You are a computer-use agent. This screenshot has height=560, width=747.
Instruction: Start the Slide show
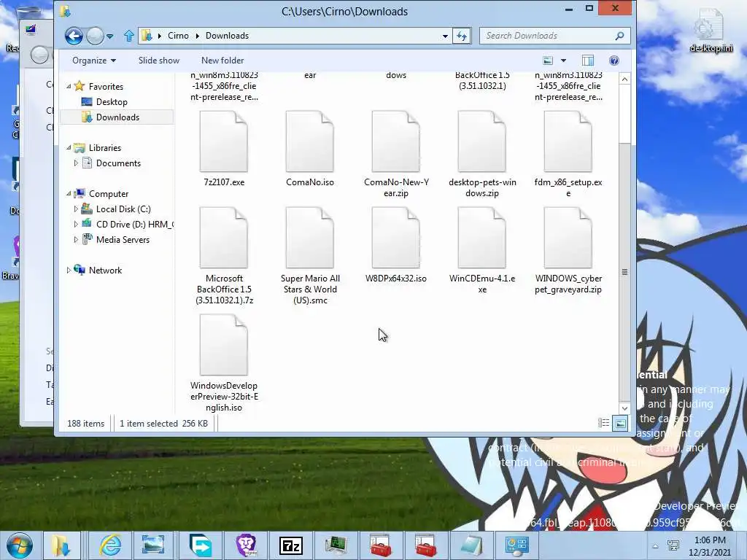159,61
